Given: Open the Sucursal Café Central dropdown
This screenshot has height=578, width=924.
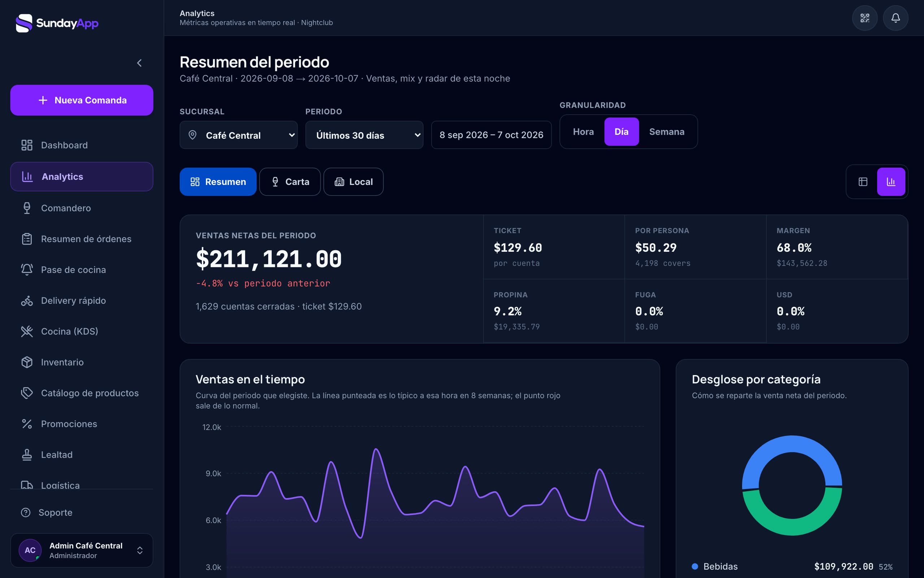Looking at the screenshot, I should tap(239, 135).
